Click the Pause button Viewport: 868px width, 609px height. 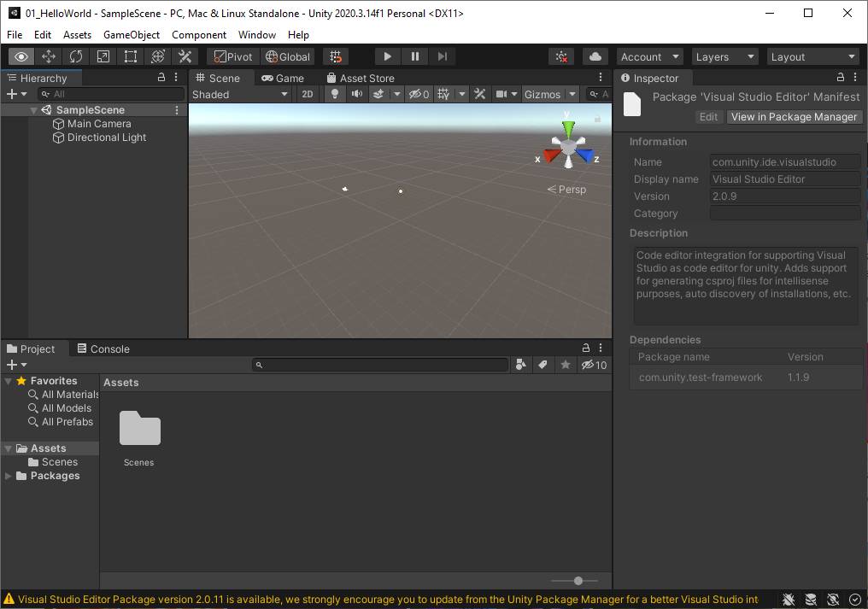point(414,56)
